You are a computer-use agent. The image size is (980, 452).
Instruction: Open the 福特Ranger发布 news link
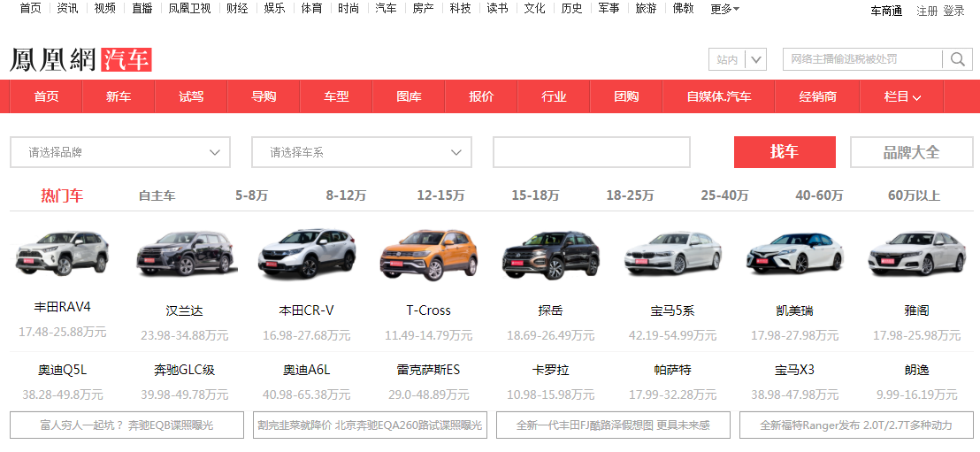(x=856, y=425)
